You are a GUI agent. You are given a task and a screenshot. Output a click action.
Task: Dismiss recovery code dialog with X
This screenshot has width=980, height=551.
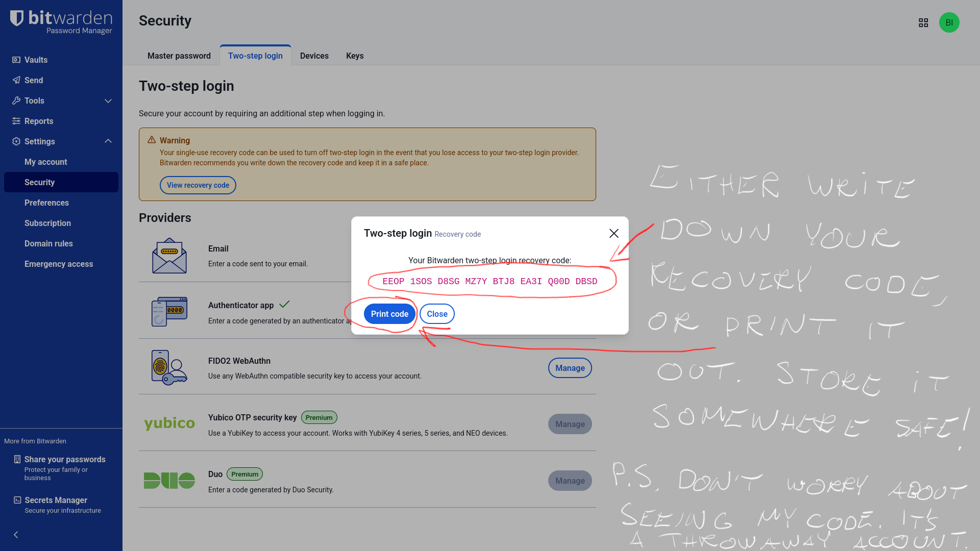[614, 233]
